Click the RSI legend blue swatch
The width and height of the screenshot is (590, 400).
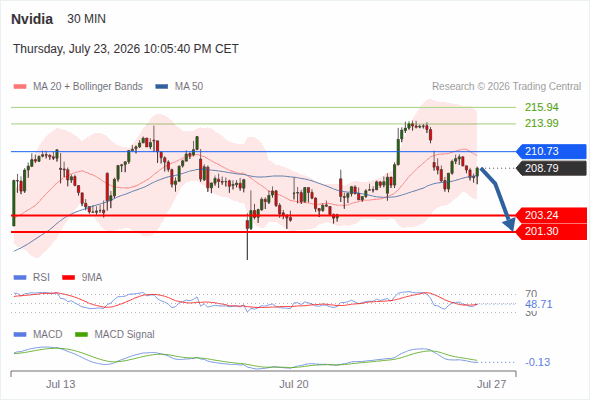click(x=20, y=278)
